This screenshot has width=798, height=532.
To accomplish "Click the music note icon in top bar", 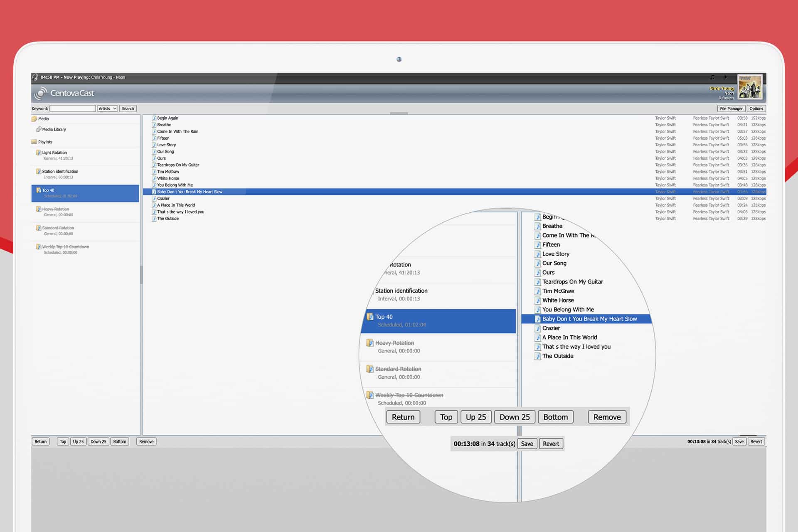I will pyautogui.click(x=712, y=77).
